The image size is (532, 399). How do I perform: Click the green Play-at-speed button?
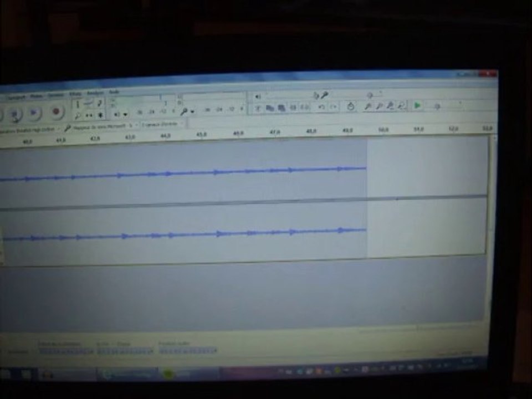(418, 105)
